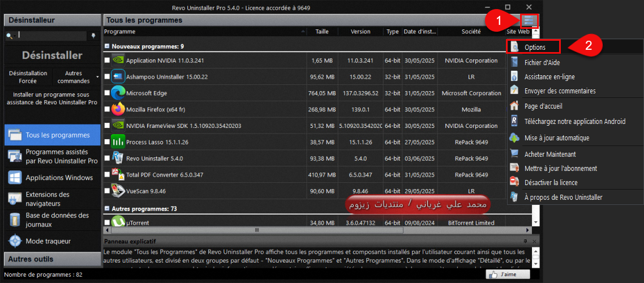Click the Assistance en-ligne icon
The width and height of the screenshot is (644, 283).
pyautogui.click(x=514, y=76)
